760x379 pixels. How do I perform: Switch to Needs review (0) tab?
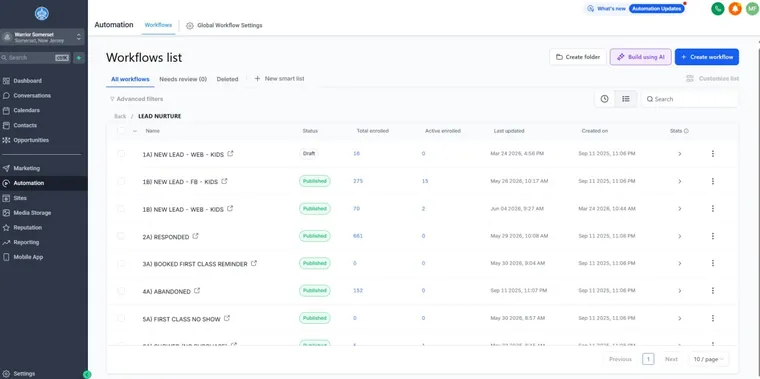pyautogui.click(x=183, y=79)
